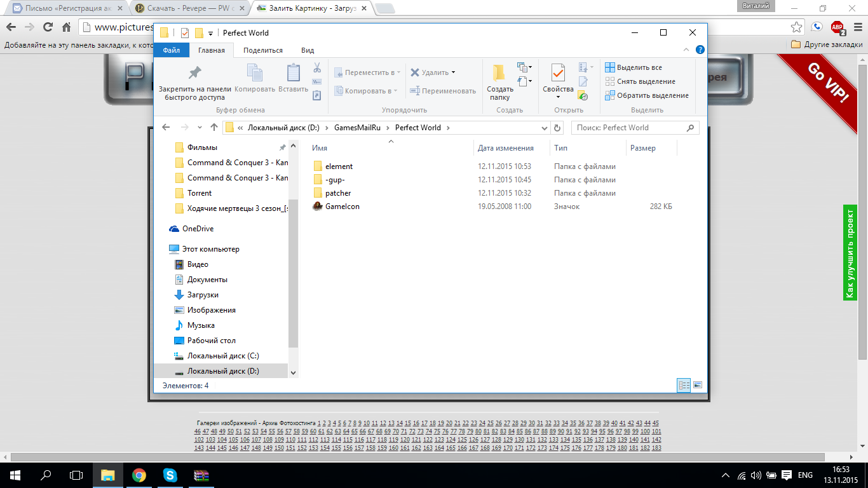The height and width of the screenshot is (488, 868).
Task: Expand the Свойства dropdown arrow
Action: tap(558, 97)
